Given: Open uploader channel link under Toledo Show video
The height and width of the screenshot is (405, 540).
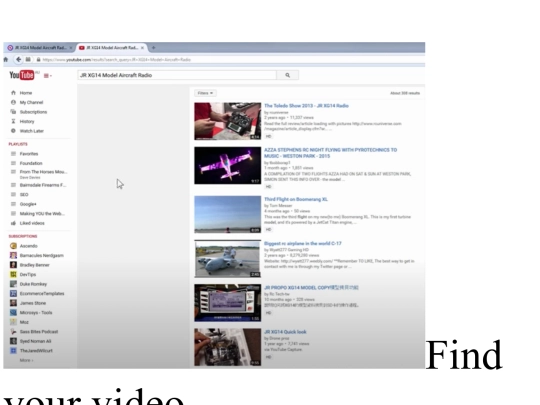Looking at the screenshot, I should 278,112.
